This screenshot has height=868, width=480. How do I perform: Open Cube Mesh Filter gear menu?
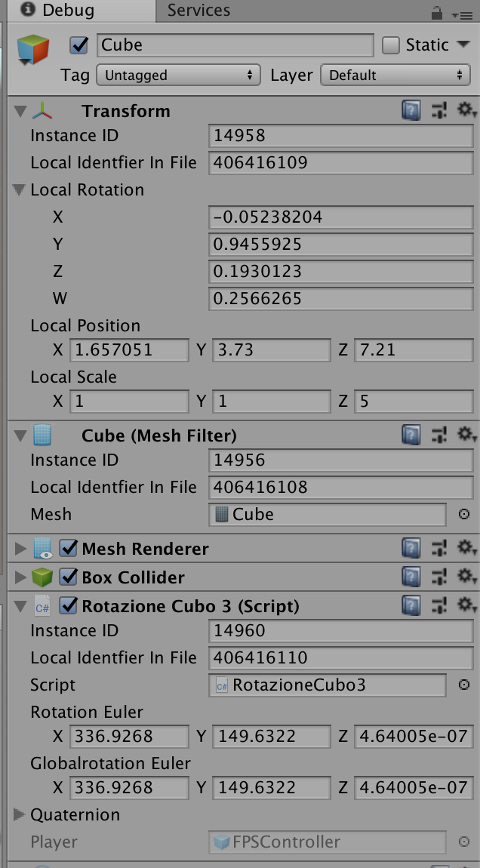point(466,436)
